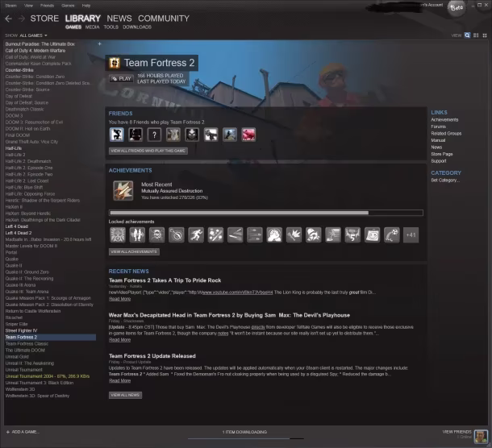Open Set Category option
Screen dimensions: 492x448
pos(445,180)
